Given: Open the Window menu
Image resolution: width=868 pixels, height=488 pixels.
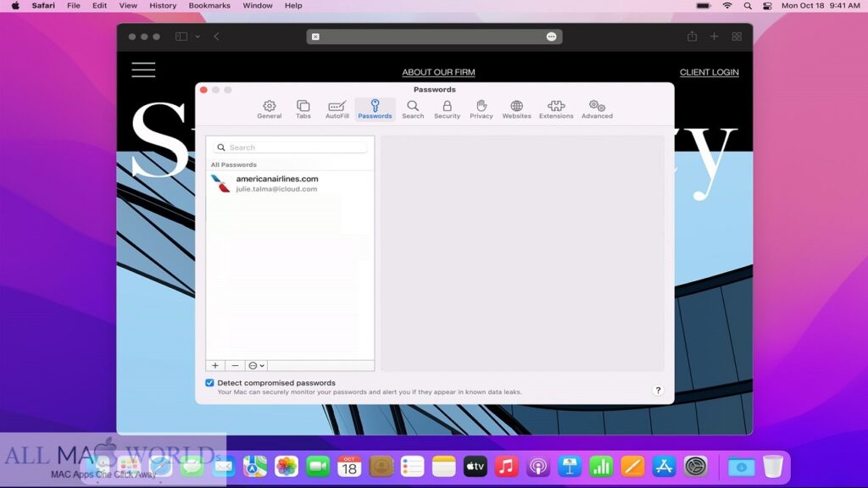Looking at the screenshot, I should click(x=258, y=6).
